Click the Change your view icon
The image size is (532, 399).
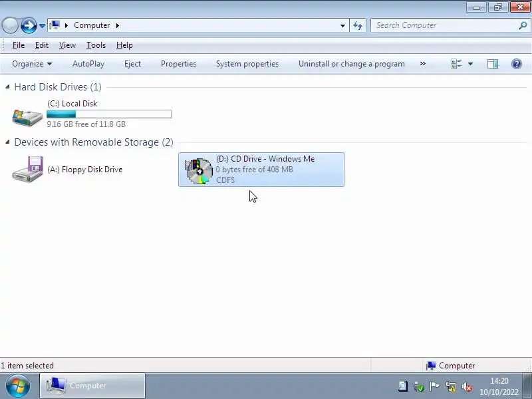pos(456,64)
